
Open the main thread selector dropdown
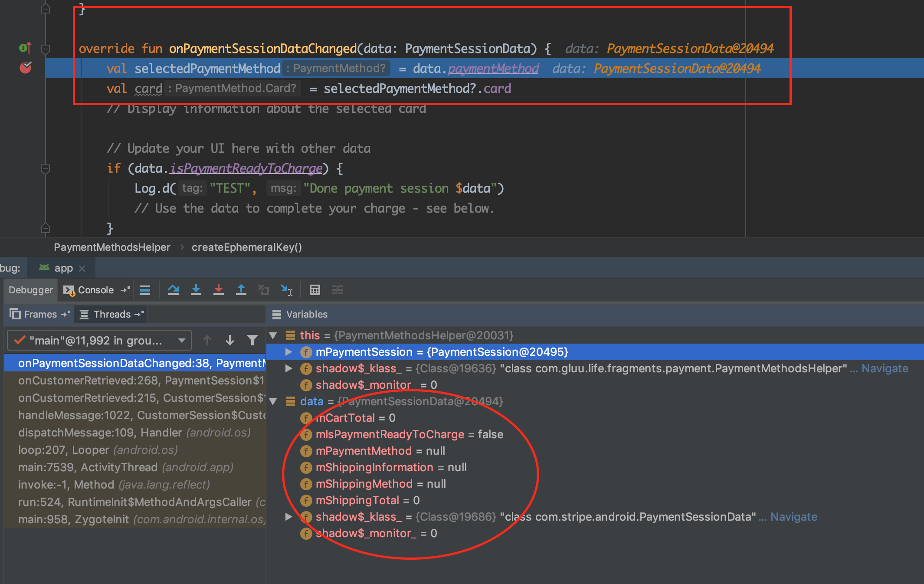point(99,341)
